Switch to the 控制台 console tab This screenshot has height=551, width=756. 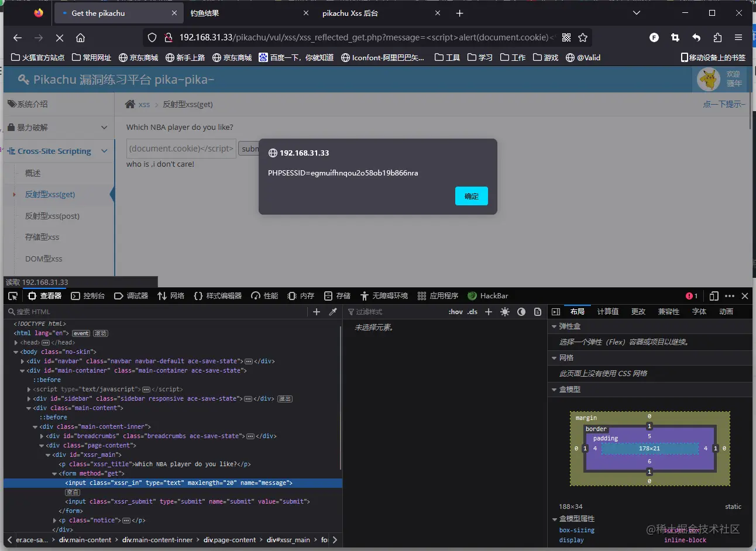pos(88,296)
